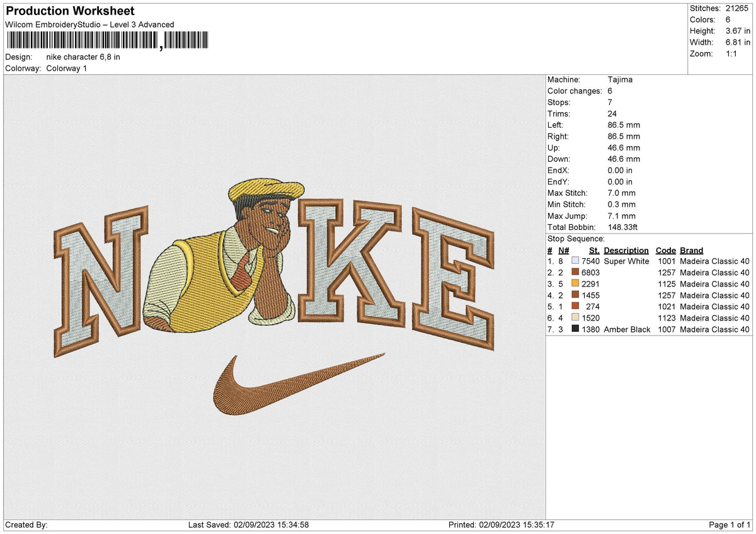
Task: Click the Down extent value 46.6 mm
Action: coord(624,159)
